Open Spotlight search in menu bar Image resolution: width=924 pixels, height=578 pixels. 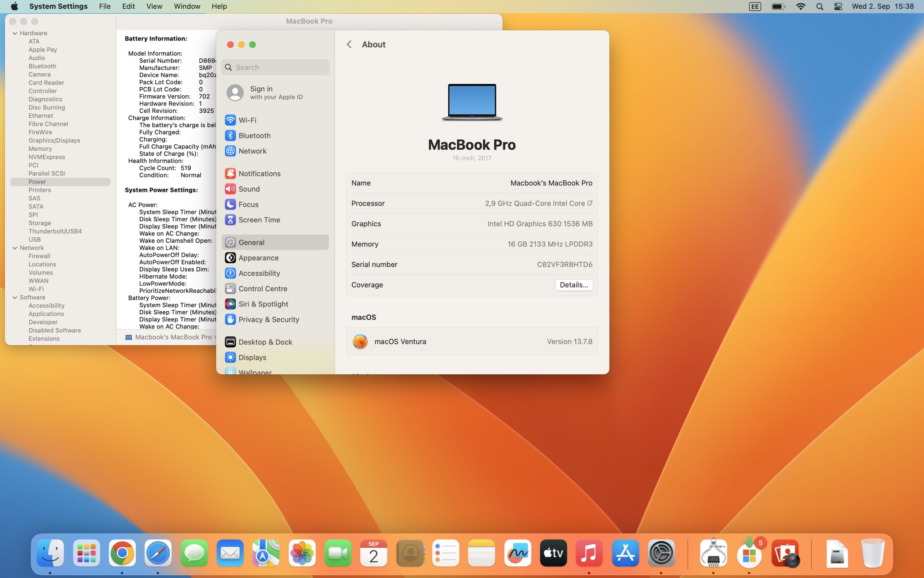click(819, 7)
